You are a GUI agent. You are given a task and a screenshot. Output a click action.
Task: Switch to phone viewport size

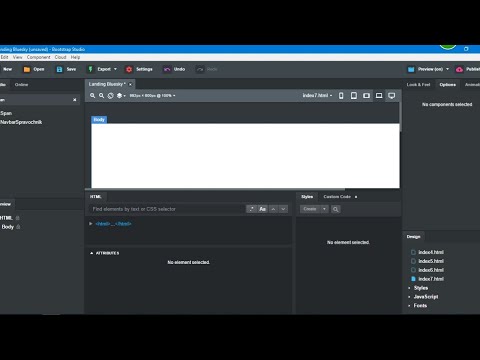pyautogui.click(x=341, y=96)
